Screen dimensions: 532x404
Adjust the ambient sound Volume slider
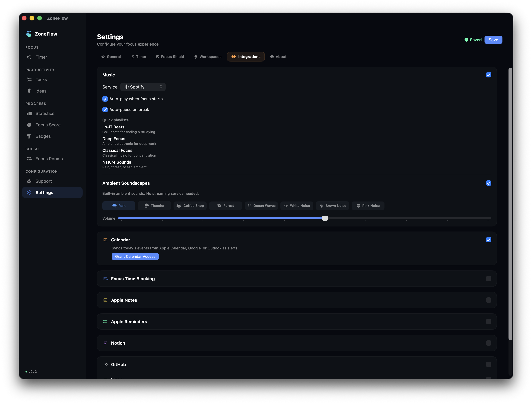pos(325,218)
